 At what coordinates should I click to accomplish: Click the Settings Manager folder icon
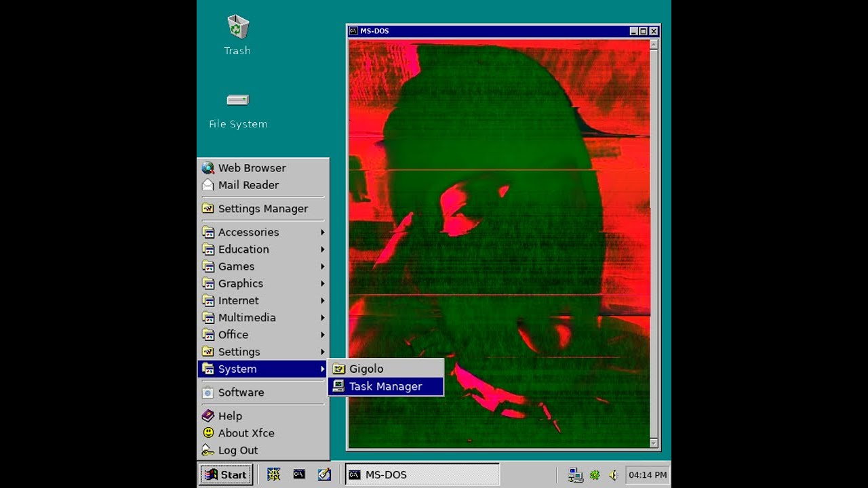pyautogui.click(x=208, y=208)
